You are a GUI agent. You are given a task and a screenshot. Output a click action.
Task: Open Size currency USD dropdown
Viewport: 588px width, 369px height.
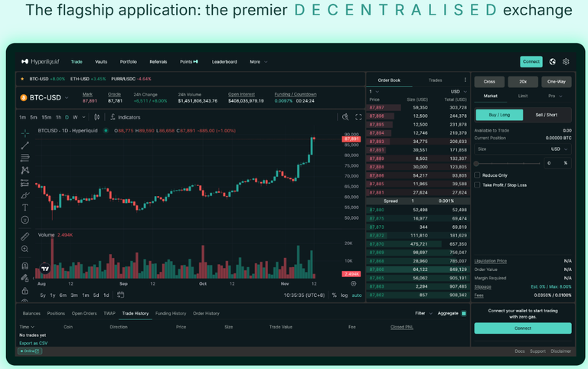(560, 149)
